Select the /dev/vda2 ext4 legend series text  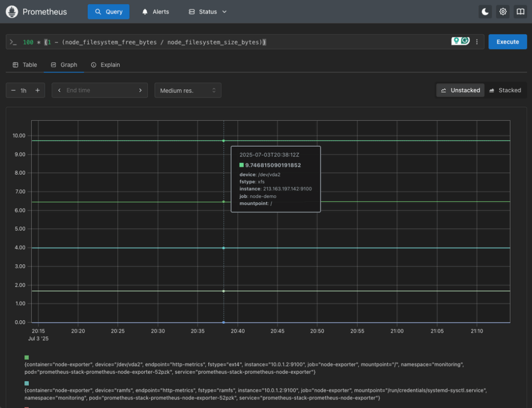[244, 368]
